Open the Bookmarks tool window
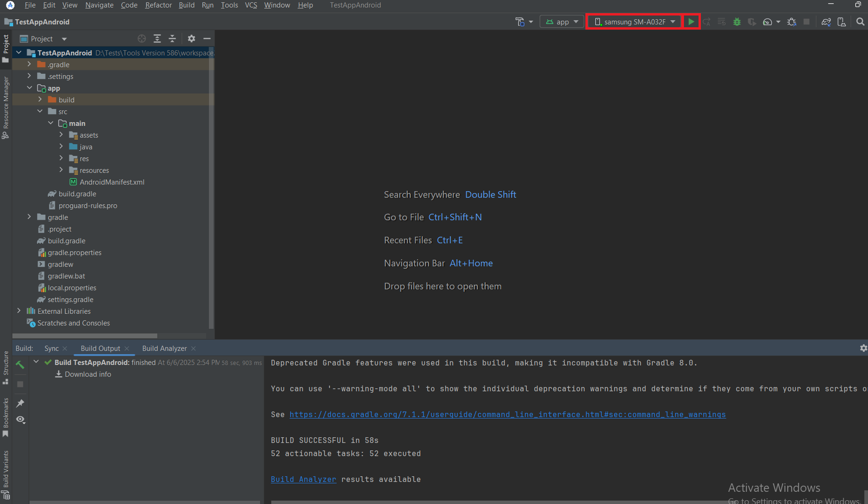Screen dimensions: 868x504 pyautogui.click(x=6, y=418)
